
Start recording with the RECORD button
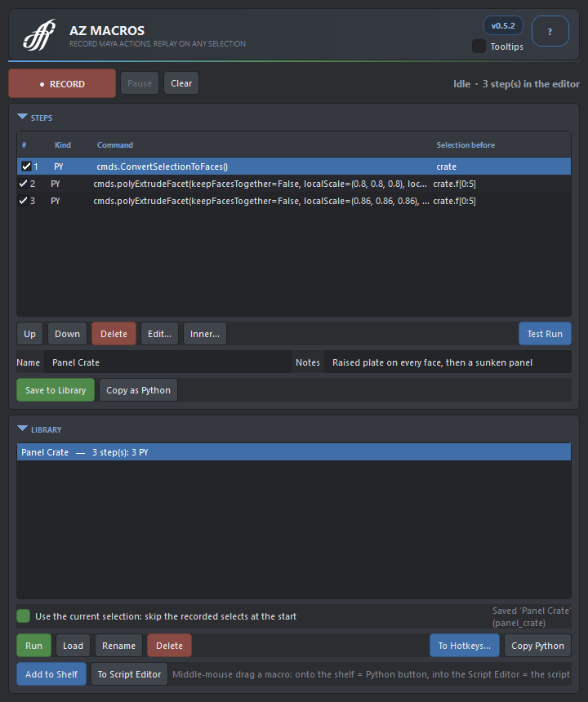[x=62, y=83]
